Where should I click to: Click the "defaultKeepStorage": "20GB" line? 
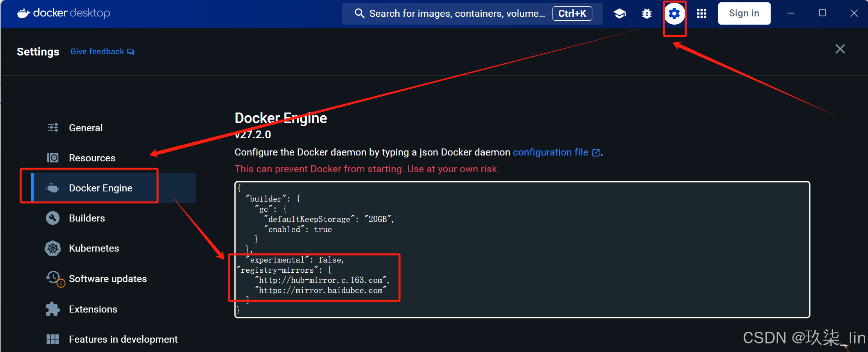tap(329, 219)
